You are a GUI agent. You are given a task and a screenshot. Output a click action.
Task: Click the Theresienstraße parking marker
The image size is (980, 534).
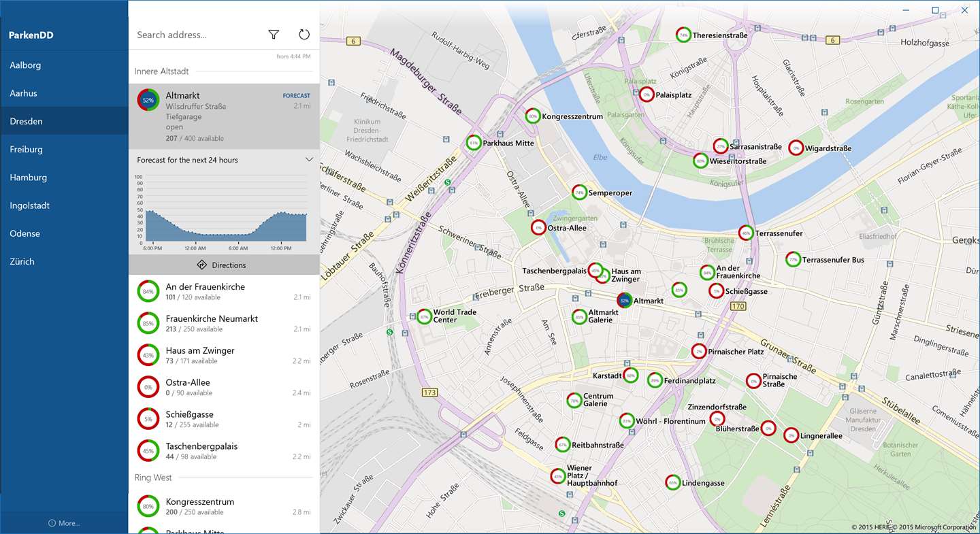point(683,35)
